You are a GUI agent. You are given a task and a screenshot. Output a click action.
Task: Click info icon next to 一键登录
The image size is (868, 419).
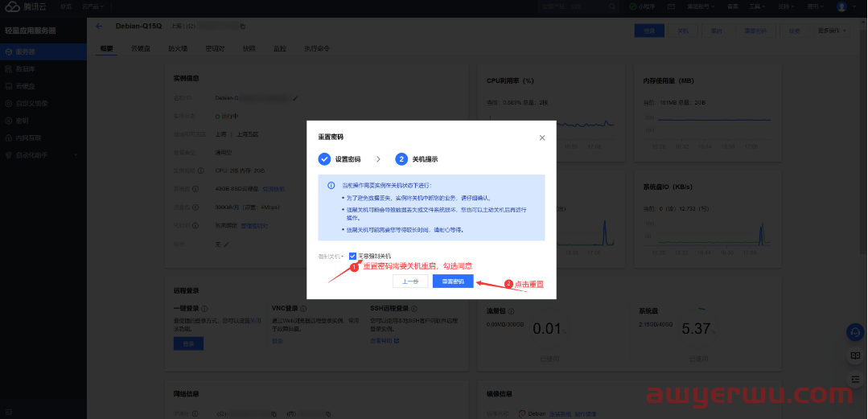204,308
